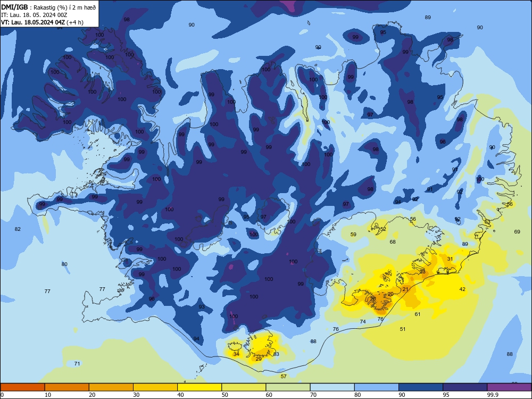Click the humidity value '53' on the map
The image size is (532, 399).
pos(487,221)
